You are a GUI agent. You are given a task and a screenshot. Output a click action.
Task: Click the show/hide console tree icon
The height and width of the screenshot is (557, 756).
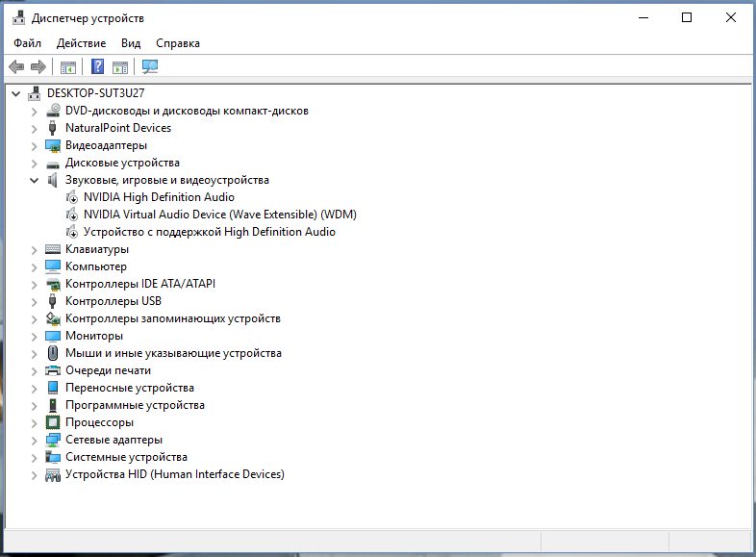tap(68, 67)
